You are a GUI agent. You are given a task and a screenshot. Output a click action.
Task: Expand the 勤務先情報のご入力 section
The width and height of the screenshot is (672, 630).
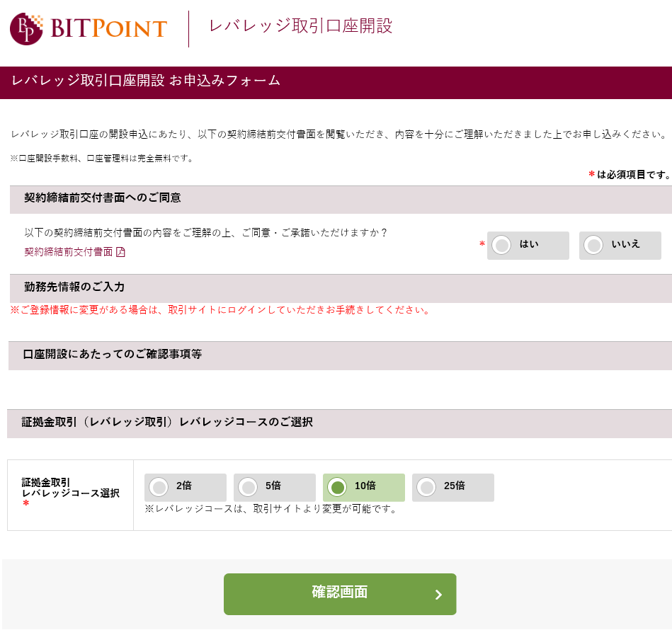coord(74,287)
